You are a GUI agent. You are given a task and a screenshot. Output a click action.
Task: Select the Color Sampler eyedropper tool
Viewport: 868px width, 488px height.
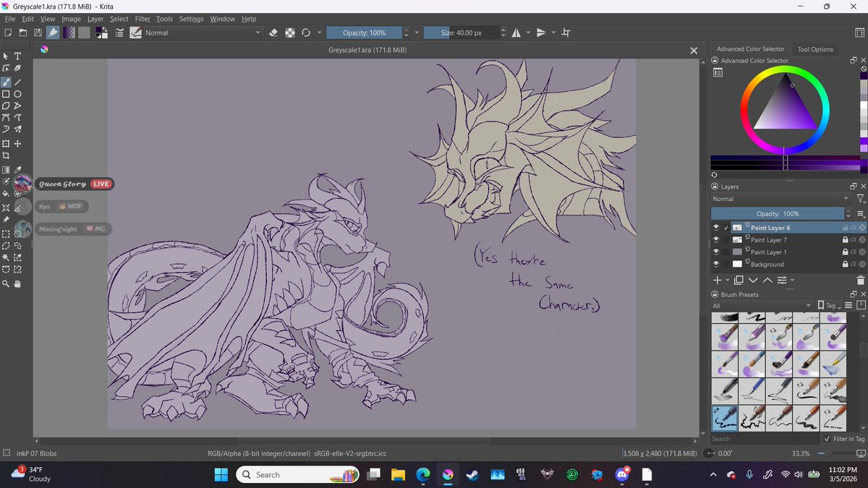(17, 170)
